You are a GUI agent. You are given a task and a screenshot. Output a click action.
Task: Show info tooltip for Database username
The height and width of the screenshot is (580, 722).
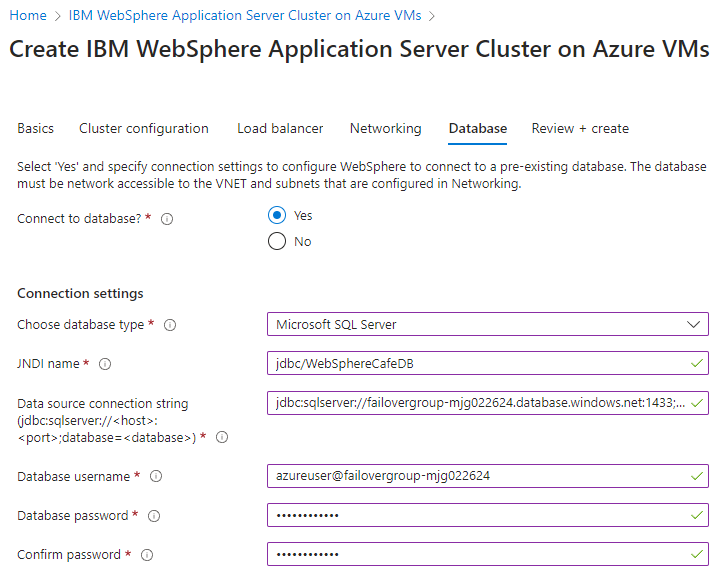[156, 476]
